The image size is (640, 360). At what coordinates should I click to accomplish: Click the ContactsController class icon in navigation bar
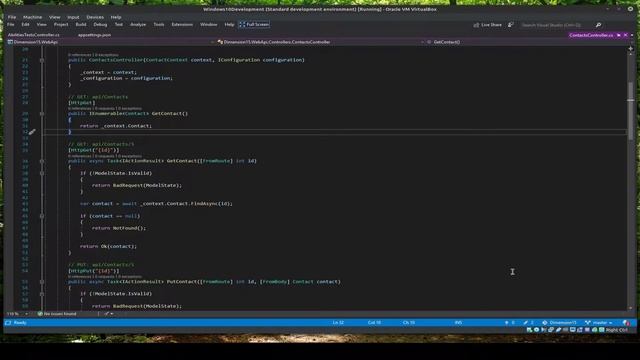(220, 42)
